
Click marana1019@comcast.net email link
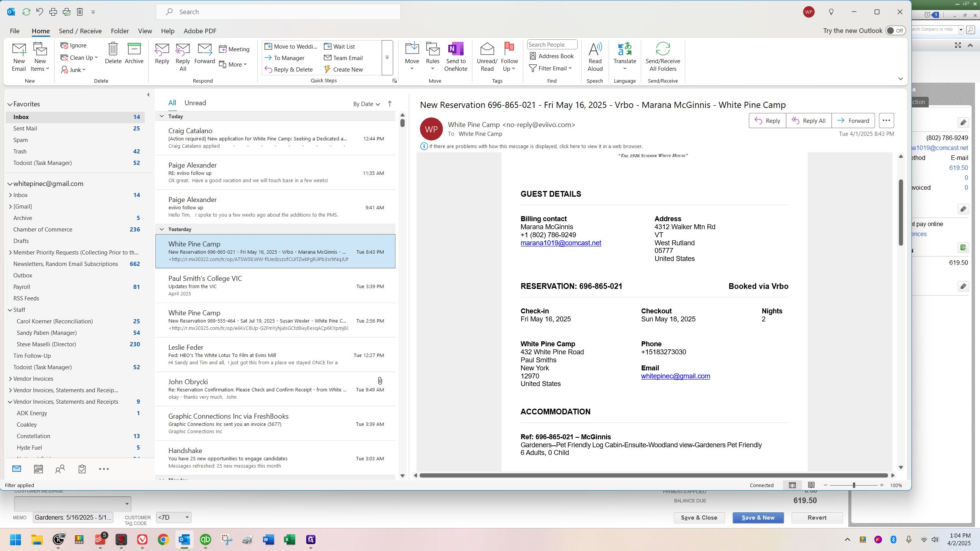[x=560, y=243]
